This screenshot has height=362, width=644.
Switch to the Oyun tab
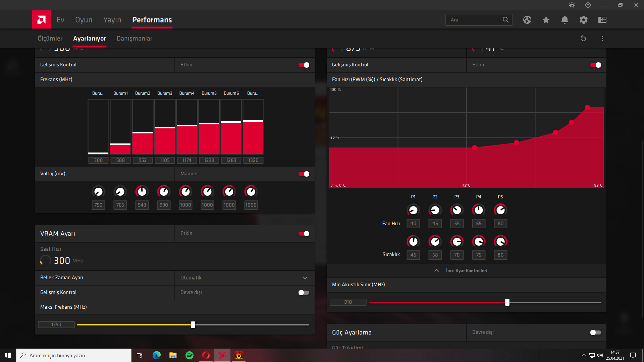84,20
